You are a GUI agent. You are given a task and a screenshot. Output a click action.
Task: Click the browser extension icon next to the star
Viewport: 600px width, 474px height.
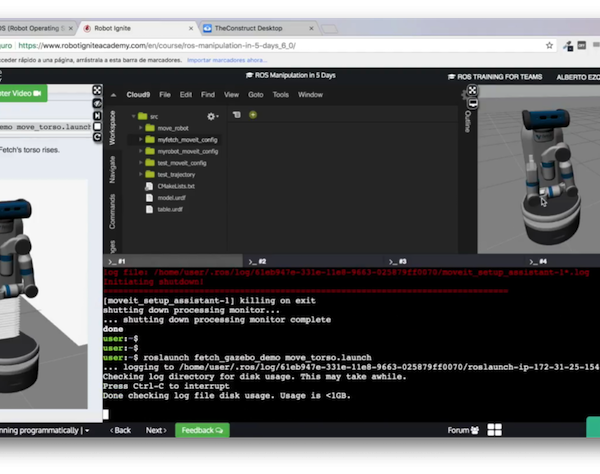click(568, 46)
